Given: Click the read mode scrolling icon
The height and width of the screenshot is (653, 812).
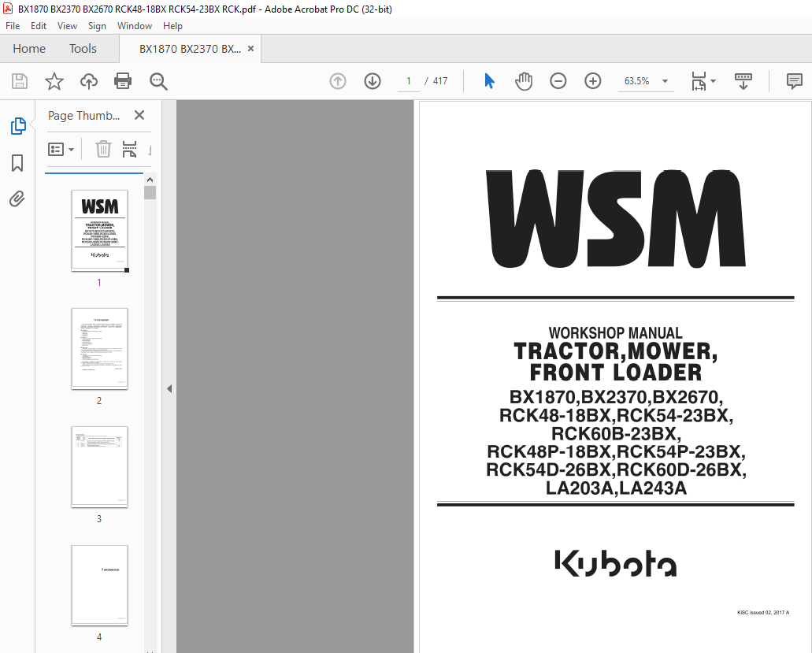Looking at the screenshot, I should pyautogui.click(x=743, y=81).
